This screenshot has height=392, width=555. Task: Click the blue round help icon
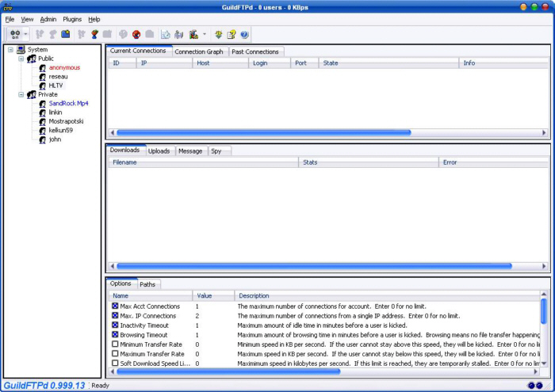pyautogui.click(x=244, y=34)
